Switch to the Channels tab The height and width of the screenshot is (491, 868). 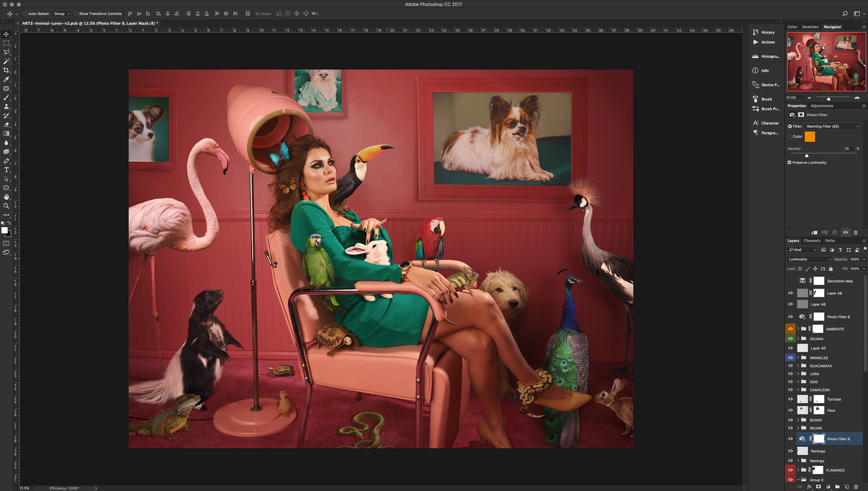[812, 241]
